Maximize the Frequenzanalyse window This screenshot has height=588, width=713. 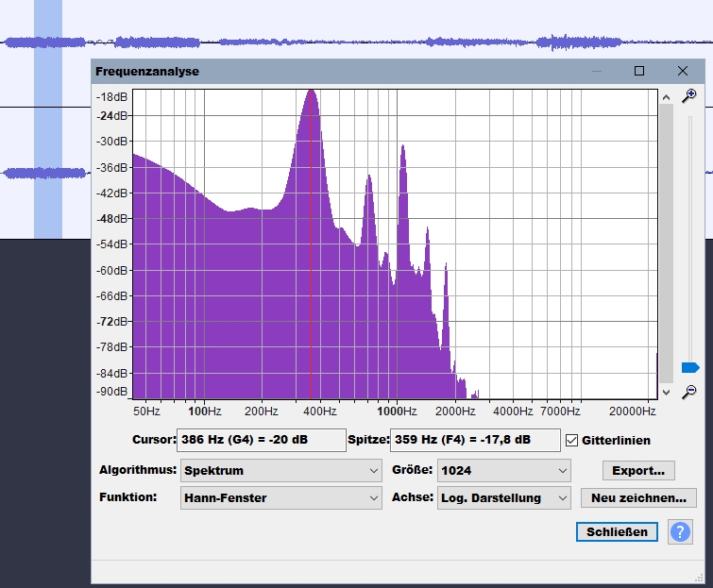pyautogui.click(x=639, y=71)
